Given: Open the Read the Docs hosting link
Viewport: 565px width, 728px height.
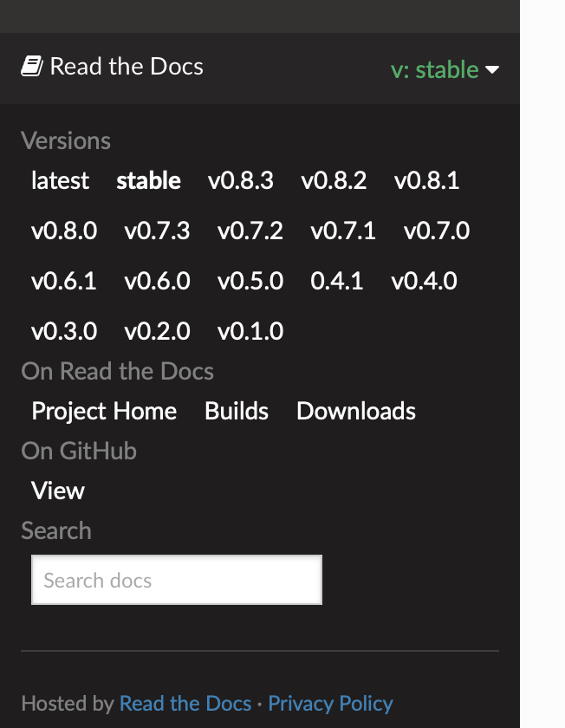Looking at the screenshot, I should pyautogui.click(x=185, y=704).
